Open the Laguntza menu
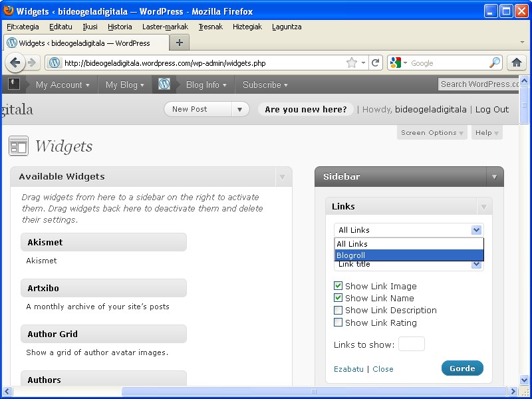The image size is (532, 399). pyautogui.click(x=287, y=27)
